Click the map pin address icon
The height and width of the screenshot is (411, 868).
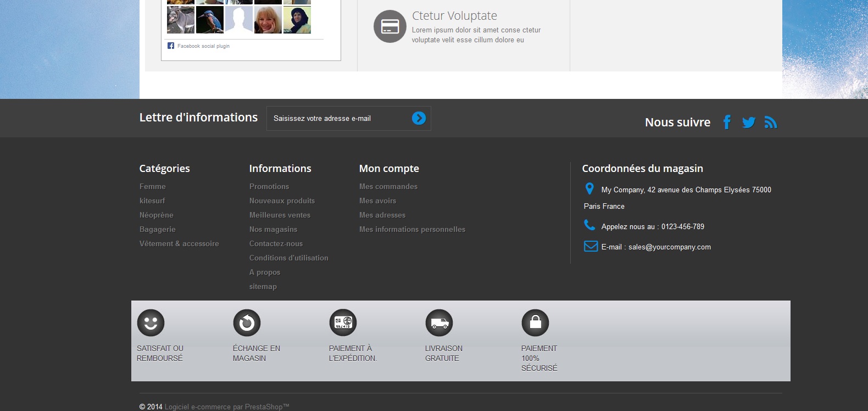click(589, 189)
